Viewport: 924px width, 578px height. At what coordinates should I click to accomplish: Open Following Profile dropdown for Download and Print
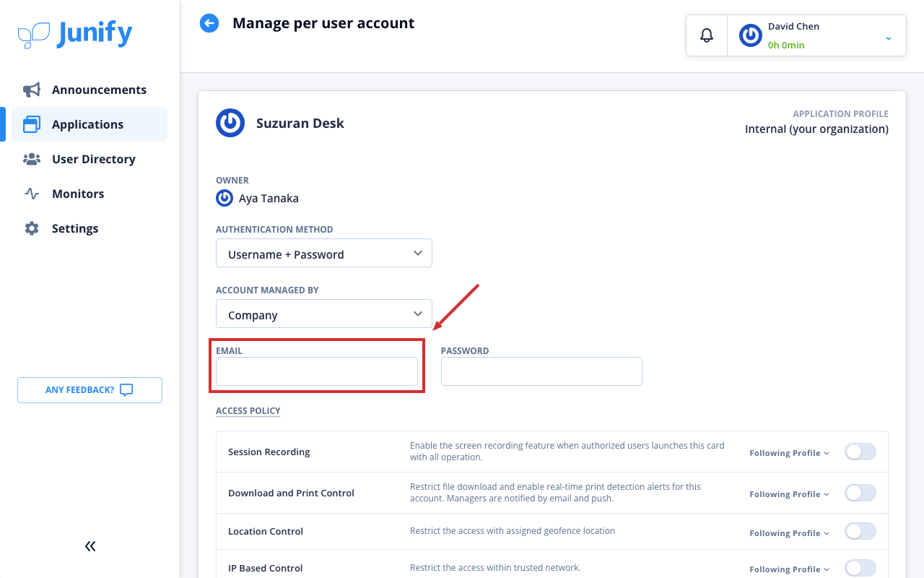(x=790, y=494)
